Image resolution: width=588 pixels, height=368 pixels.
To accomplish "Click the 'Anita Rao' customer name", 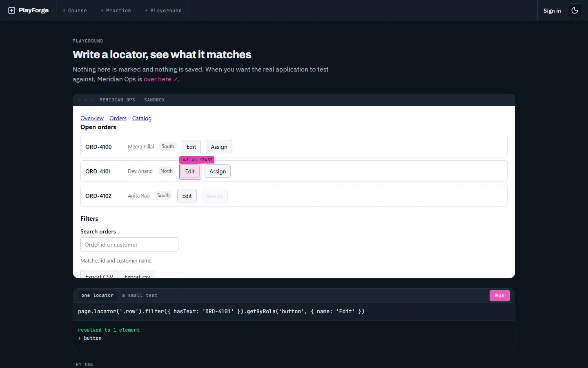I will click(139, 196).
